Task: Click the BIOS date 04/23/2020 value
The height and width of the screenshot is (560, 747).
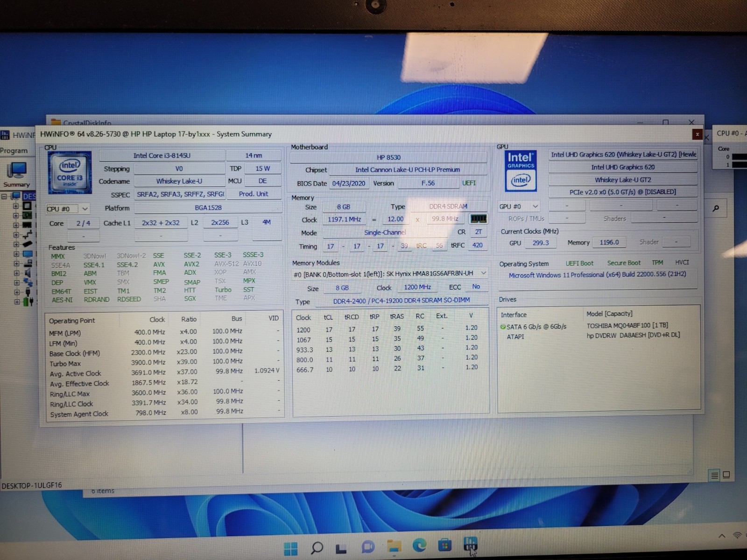Action: pos(349,183)
